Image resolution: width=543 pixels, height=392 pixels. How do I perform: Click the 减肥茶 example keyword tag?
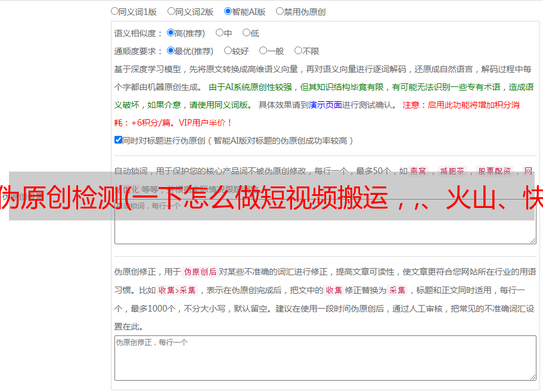[452, 171]
